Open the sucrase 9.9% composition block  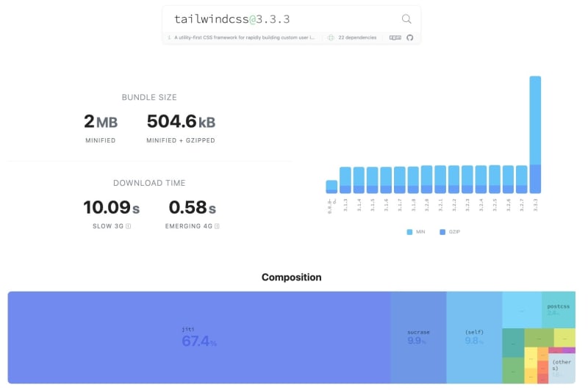(418, 337)
